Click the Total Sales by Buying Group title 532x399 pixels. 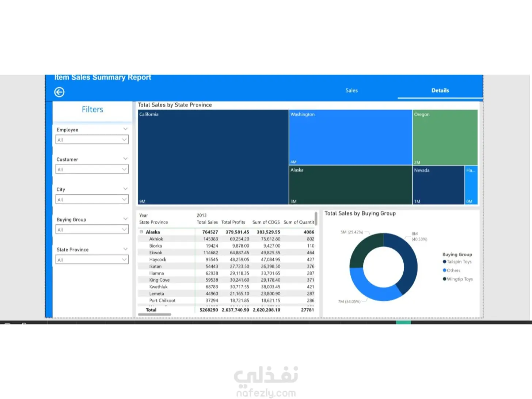click(360, 213)
